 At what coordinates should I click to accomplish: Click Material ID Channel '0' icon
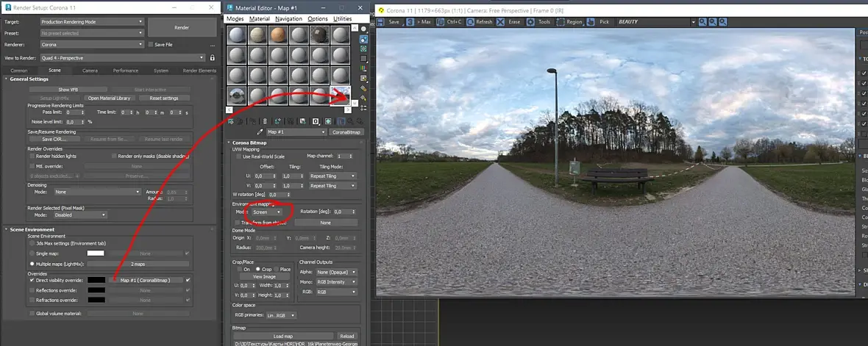pos(316,121)
